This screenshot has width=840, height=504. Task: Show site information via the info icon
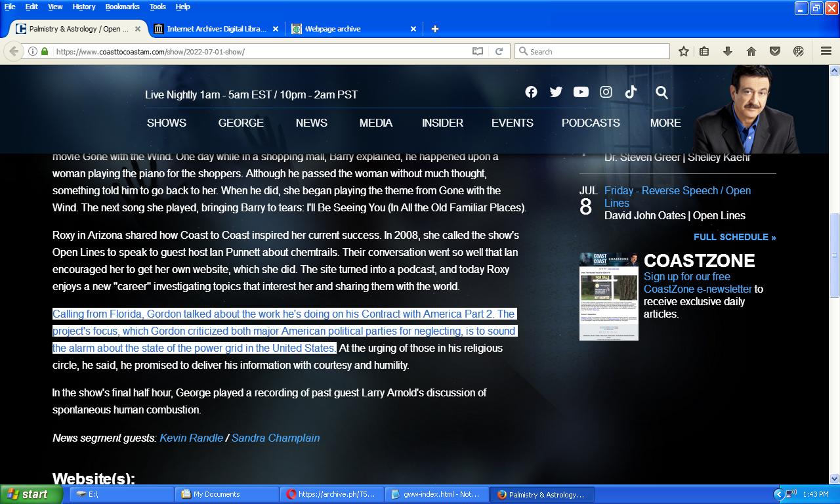(32, 51)
